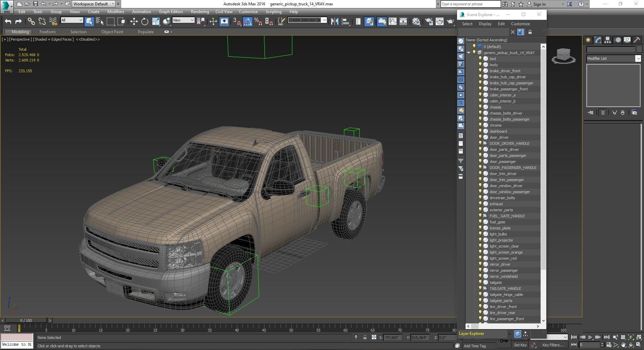Open the Scripting menu
The image size is (644, 350).
coord(274,12)
